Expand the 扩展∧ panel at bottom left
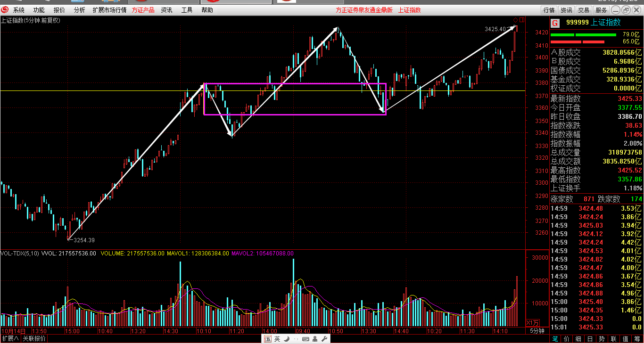This screenshot has height=344, width=644. tap(10, 339)
